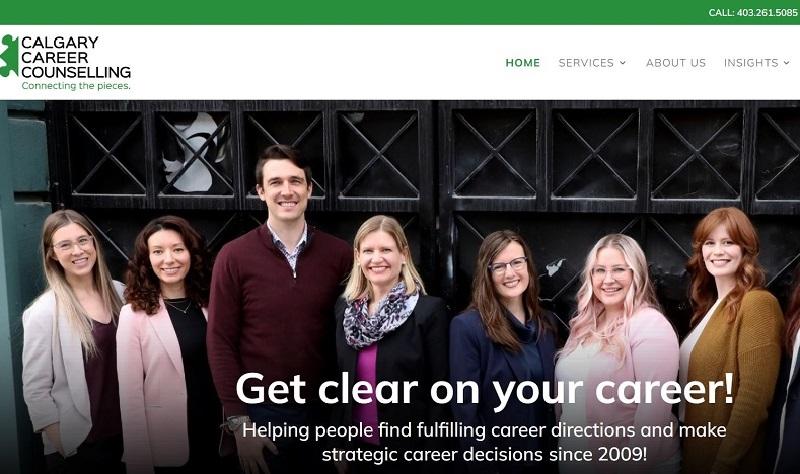Click the green puzzle piece logo icon
Viewport: 800px width, 474px height.
click(9, 56)
